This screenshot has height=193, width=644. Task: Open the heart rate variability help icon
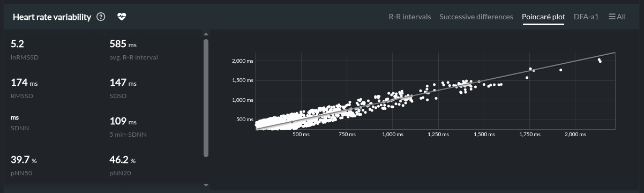pos(101,17)
